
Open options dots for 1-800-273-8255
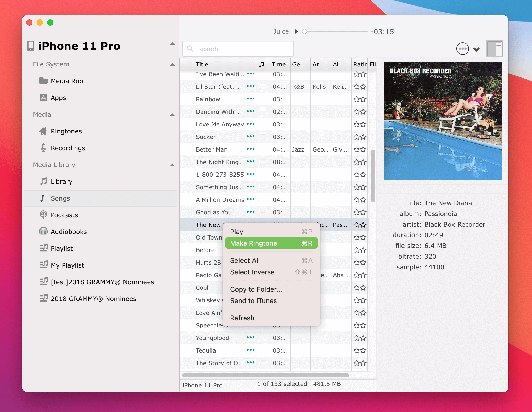tap(251, 174)
